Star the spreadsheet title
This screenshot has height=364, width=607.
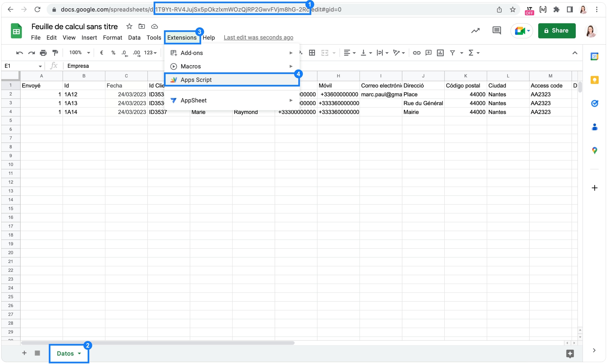coord(129,26)
